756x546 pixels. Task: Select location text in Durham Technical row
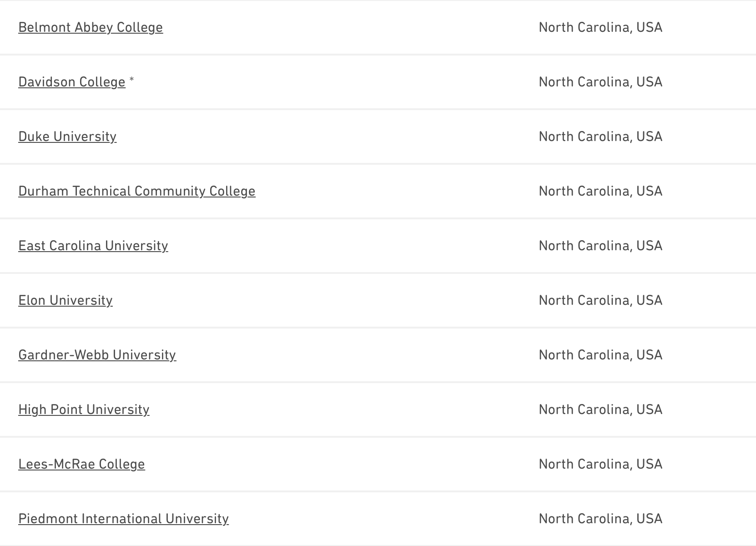(600, 191)
